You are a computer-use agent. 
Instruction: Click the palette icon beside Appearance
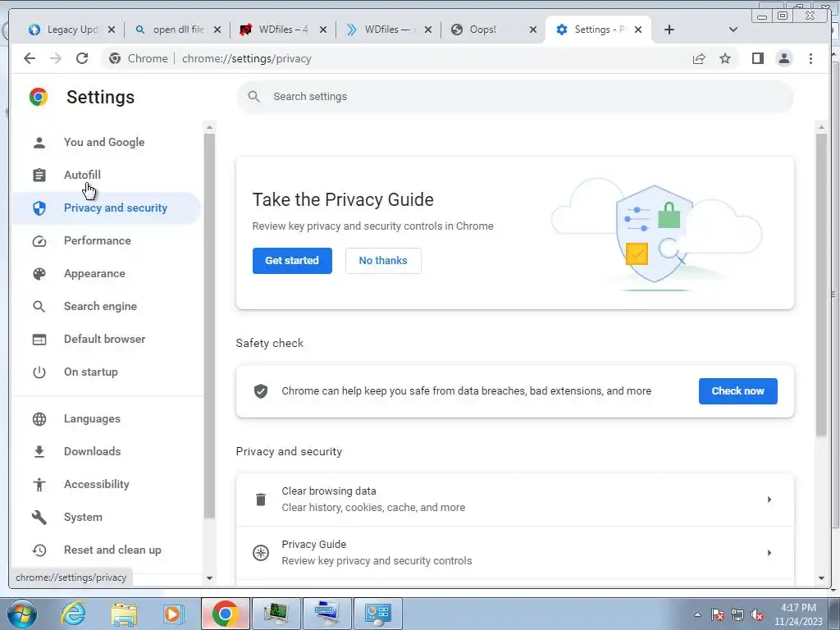[39, 274]
